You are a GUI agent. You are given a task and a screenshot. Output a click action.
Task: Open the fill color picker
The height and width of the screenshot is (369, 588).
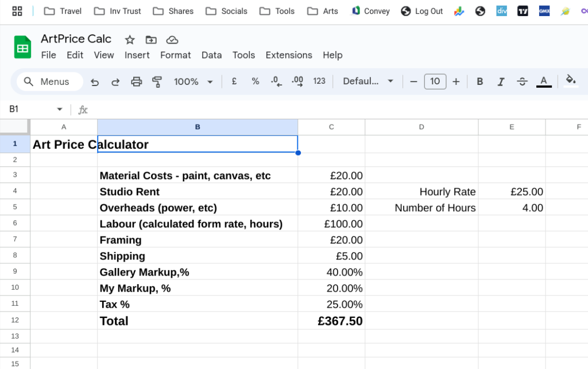click(x=571, y=81)
